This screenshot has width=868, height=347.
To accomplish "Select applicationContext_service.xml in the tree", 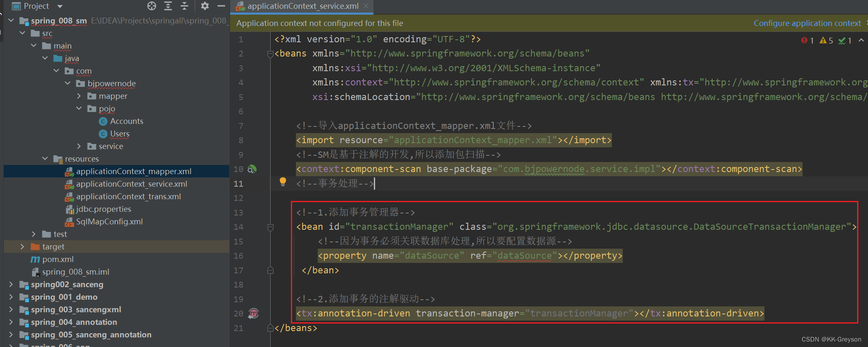I will (132, 184).
